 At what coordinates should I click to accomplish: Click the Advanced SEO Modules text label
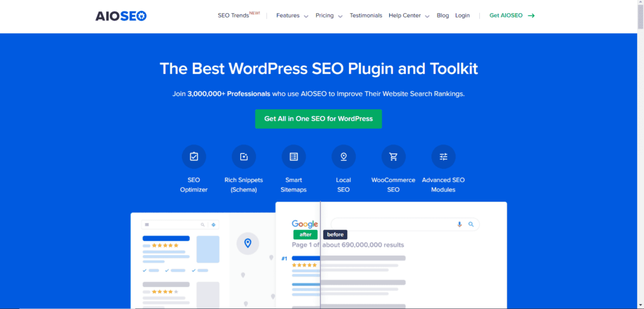click(x=443, y=185)
